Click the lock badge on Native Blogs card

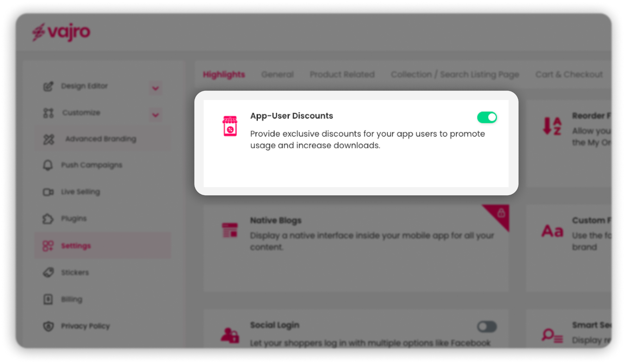pyautogui.click(x=502, y=213)
